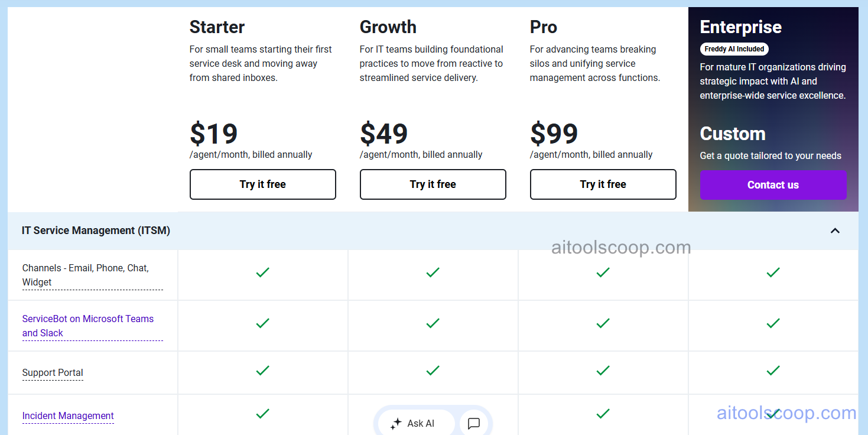Viewport: 868px width, 435px height.
Task: Click the Incident Management checkmark under Pro
Action: [x=603, y=414]
